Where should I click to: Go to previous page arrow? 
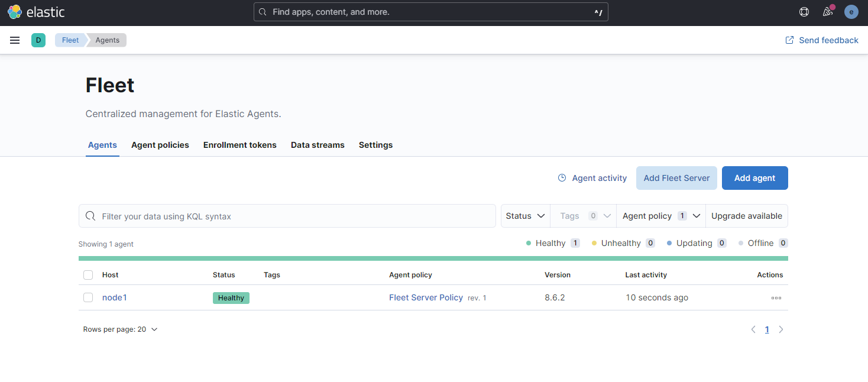(x=753, y=329)
